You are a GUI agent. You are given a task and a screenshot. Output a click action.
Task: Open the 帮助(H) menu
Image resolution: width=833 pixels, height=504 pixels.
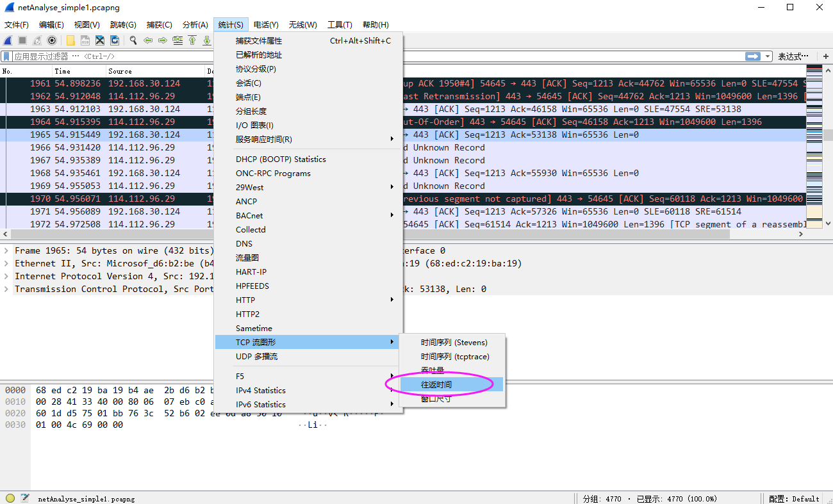pos(375,25)
